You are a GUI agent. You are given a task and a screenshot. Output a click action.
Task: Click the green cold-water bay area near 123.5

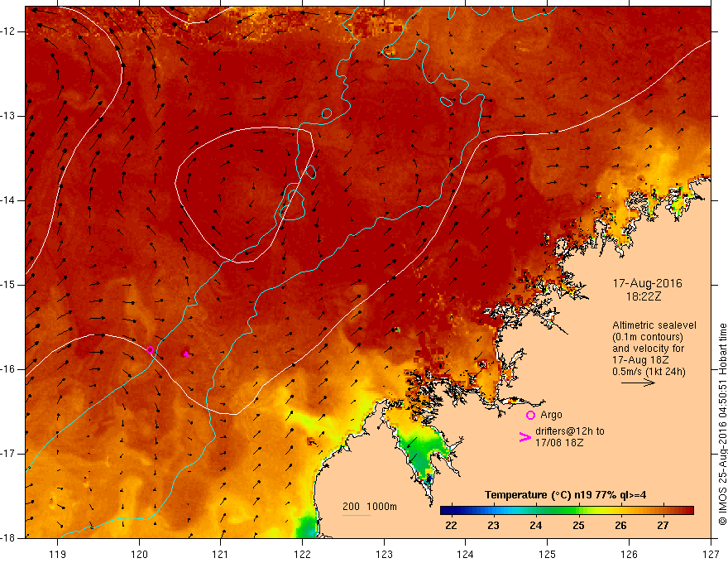tap(420, 453)
